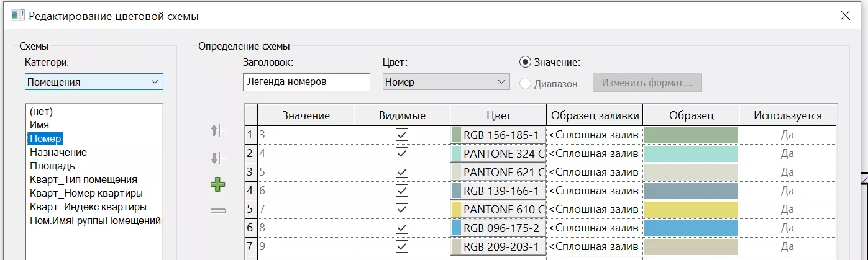The width and height of the screenshot is (868, 260).
Task: Select the Кварт_Тип помещения scheme
Action: point(83,179)
